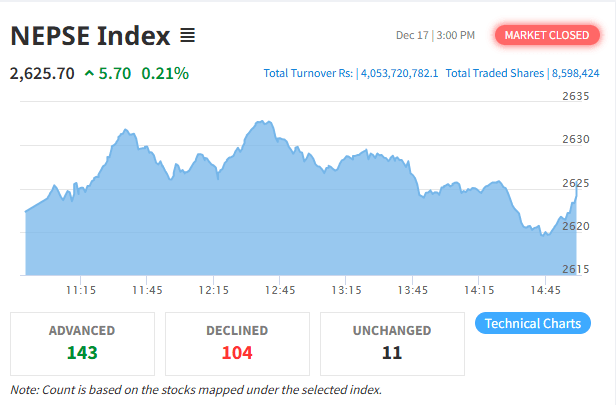Open the Technical Charts button
Viewport: 616px width, 405px height.
coord(532,323)
